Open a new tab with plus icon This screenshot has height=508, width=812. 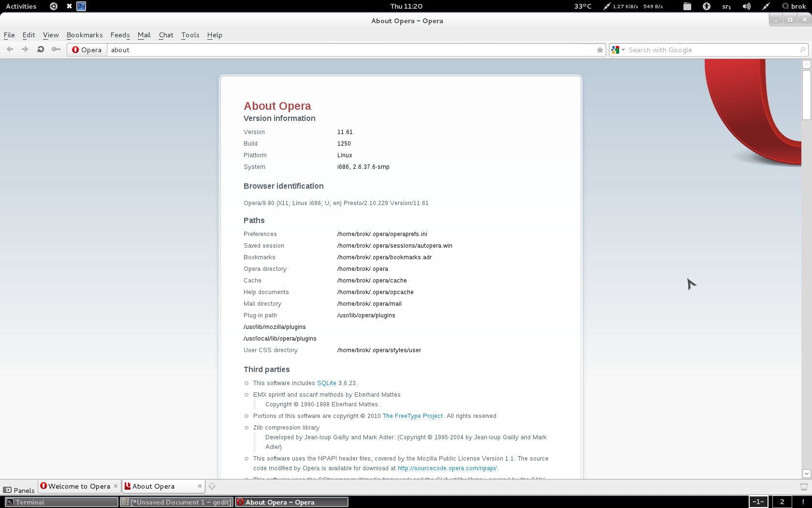coord(212,486)
